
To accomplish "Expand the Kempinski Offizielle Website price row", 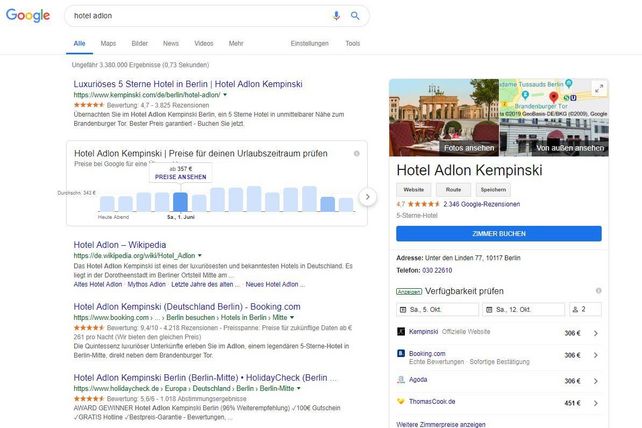I will (596, 331).
